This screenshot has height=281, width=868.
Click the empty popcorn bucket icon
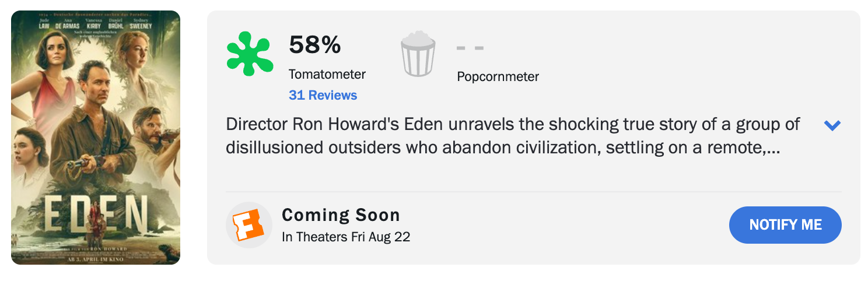[418, 54]
